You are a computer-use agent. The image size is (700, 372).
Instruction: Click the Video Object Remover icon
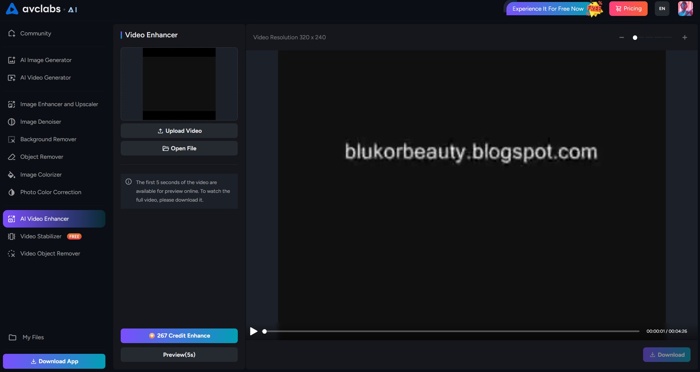coord(12,254)
